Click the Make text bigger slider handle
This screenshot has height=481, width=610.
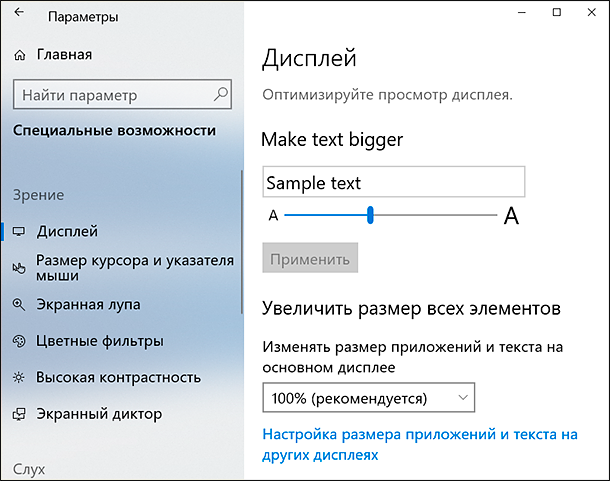pyautogui.click(x=371, y=214)
